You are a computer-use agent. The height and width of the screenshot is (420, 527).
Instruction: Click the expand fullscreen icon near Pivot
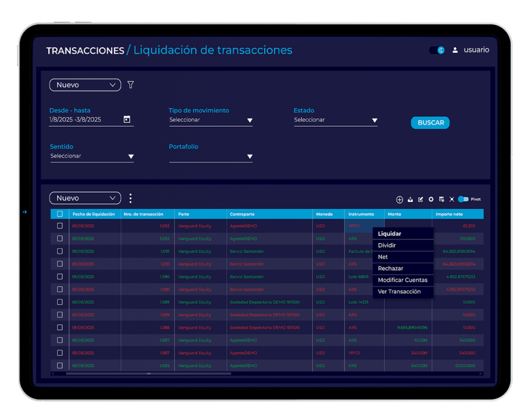[x=452, y=199]
